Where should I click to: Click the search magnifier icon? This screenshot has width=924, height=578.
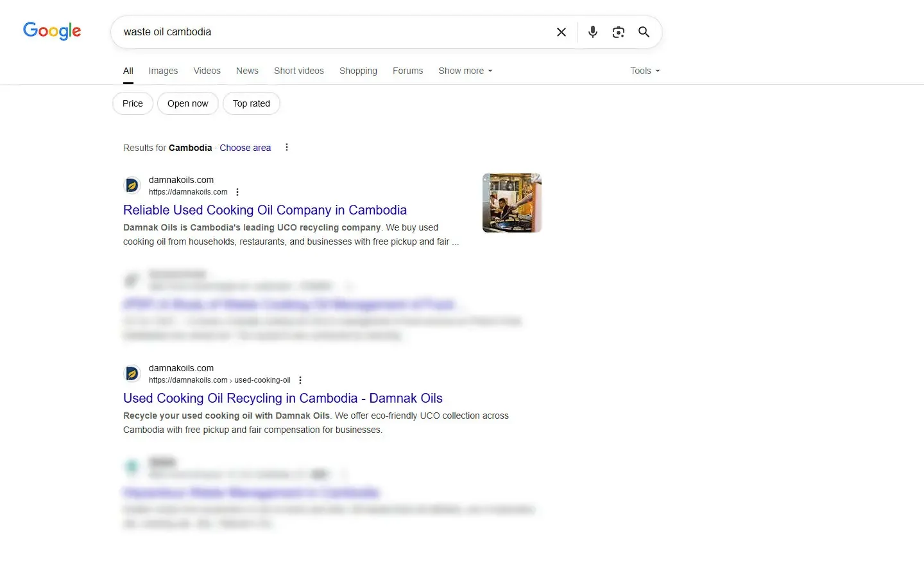(x=644, y=31)
